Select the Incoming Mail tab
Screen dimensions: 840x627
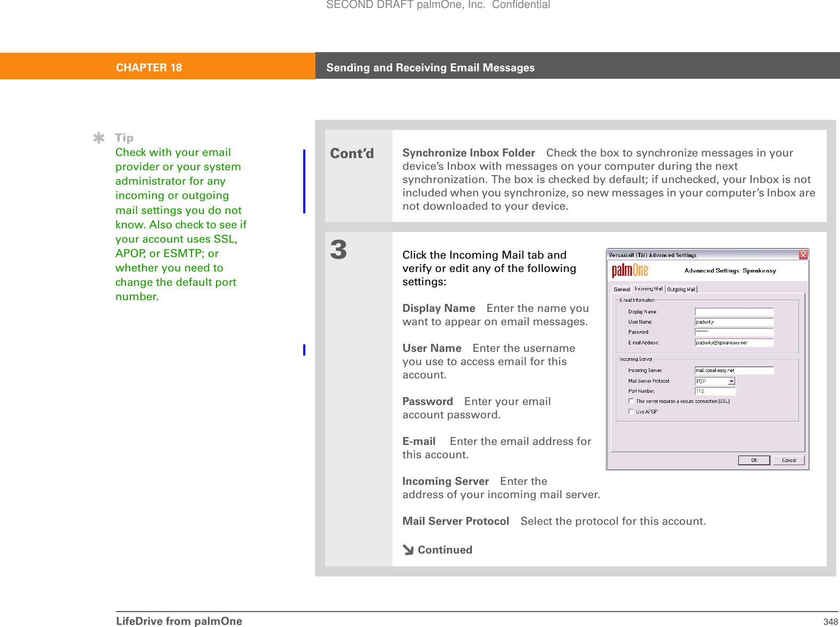[x=648, y=289]
